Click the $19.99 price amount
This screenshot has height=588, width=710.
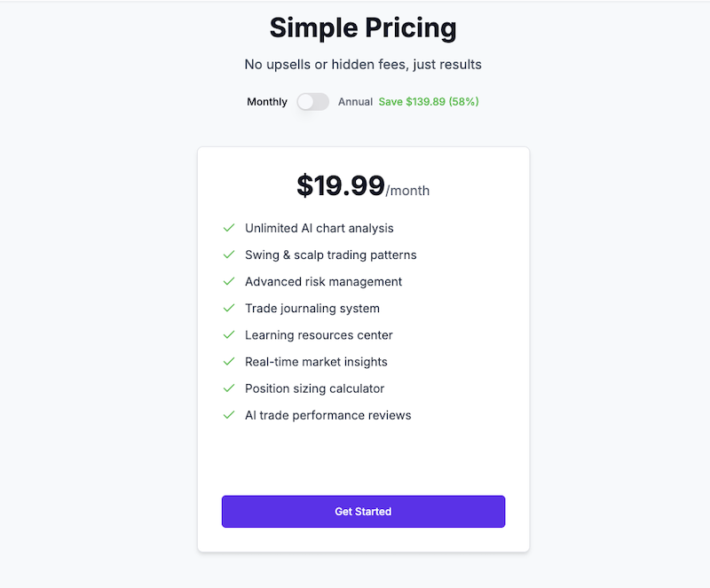tap(341, 186)
